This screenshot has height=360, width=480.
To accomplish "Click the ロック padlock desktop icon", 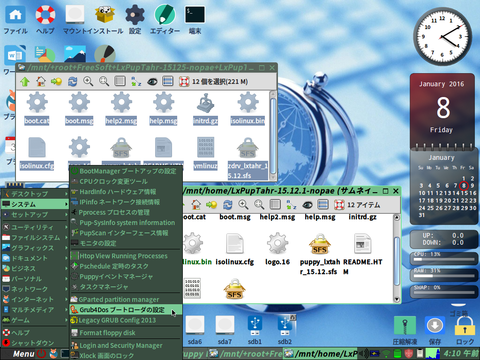I will tap(465, 330).
